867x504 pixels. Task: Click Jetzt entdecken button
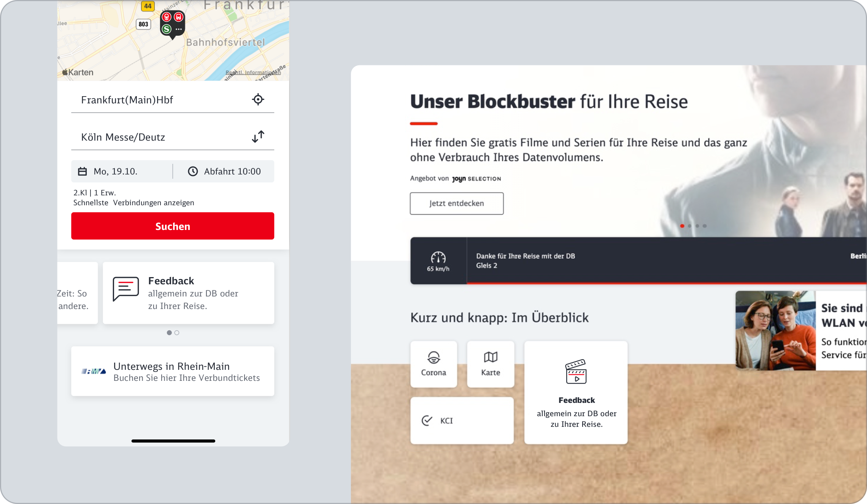coord(456,203)
